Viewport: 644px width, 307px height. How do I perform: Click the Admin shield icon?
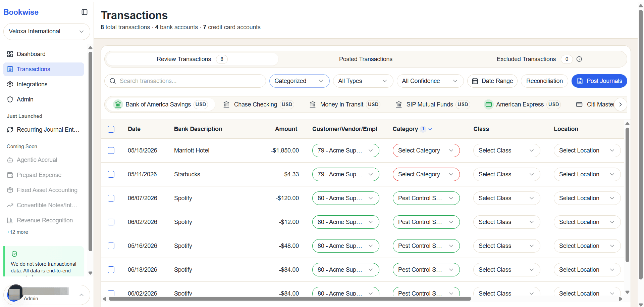[10, 99]
